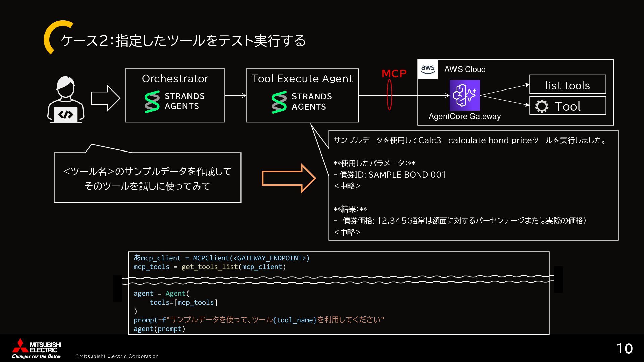Click the developer user icon with laptop
The height and width of the screenshot is (362, 644).
tap(66, 100)
